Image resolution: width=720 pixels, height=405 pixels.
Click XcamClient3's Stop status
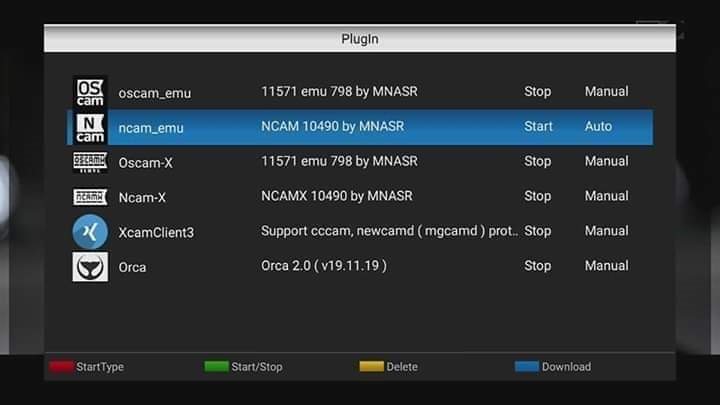pos(538,231)
